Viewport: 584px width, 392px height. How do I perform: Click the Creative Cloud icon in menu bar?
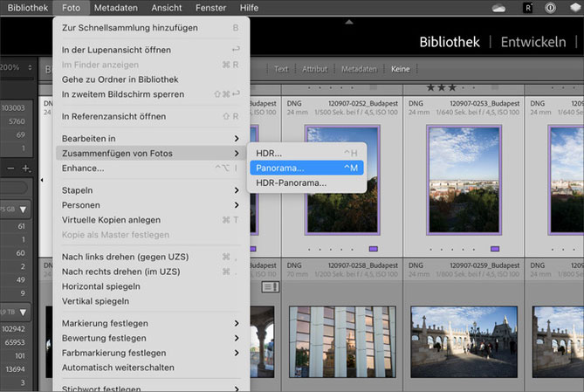click(x=498, y=8)
